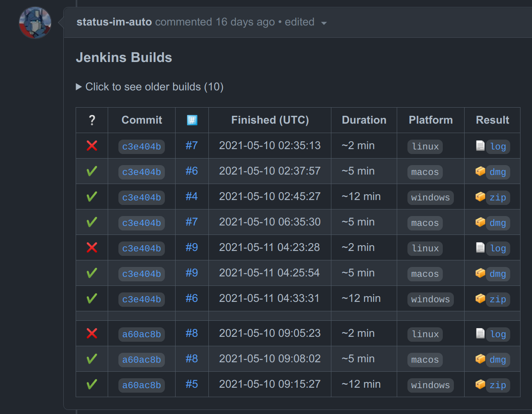Click the blue # icon in the table header
532x414 pixels.
[x=192, y=120]
